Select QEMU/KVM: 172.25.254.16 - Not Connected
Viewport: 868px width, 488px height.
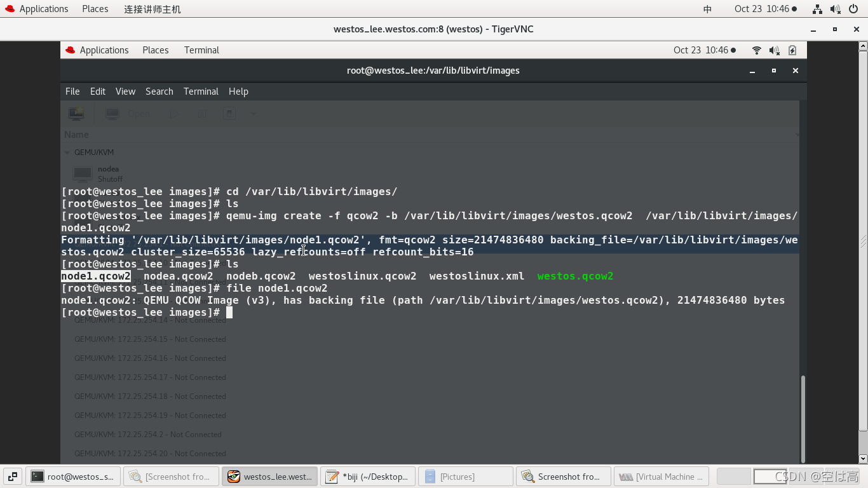pos(150,358)
